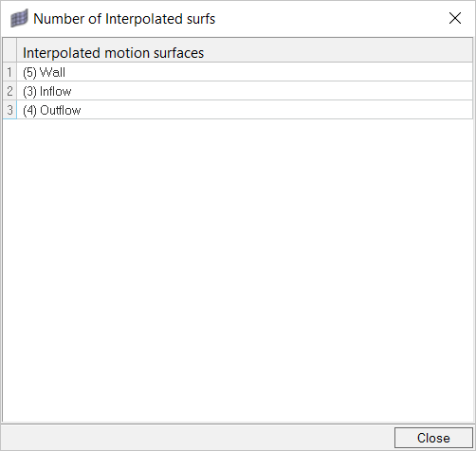476x451 pixels.
Task: Dismiss the Interpolated surfs window using Close
Action: click(433, 438)
